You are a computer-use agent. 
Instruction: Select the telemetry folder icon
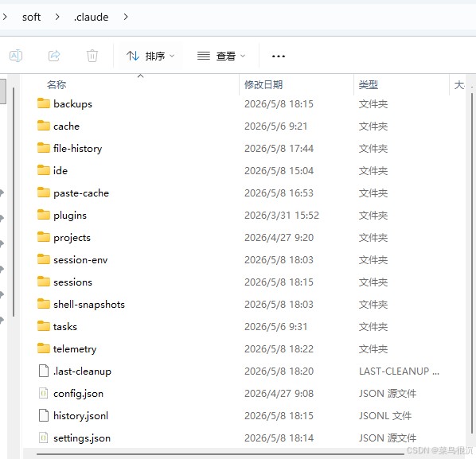[x=44, y=348]
